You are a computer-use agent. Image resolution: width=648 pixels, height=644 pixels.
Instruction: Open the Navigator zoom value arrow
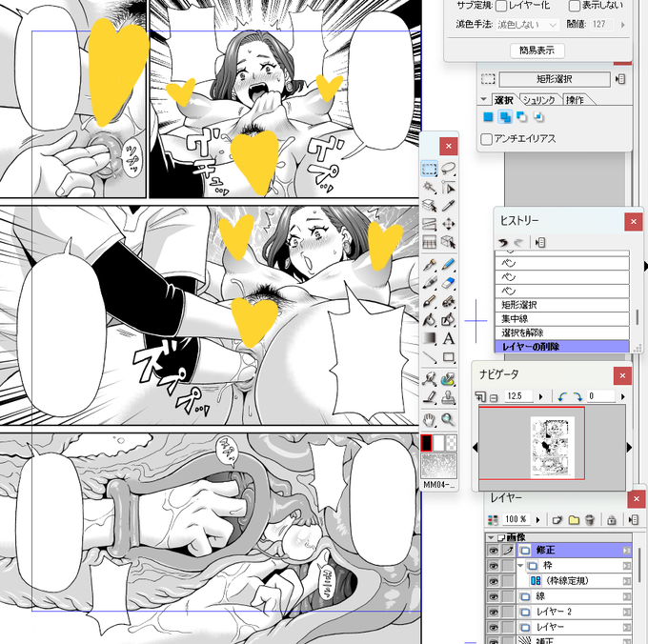(541, 397)
